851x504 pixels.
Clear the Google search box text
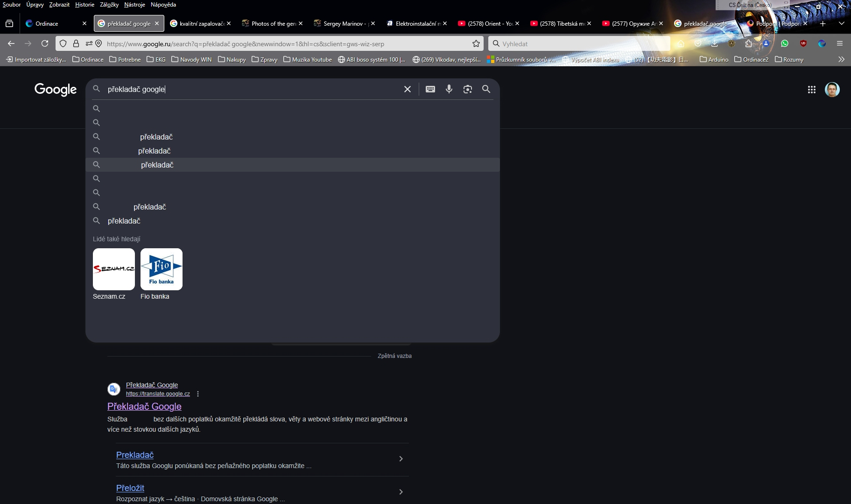[x=408, y=89]
